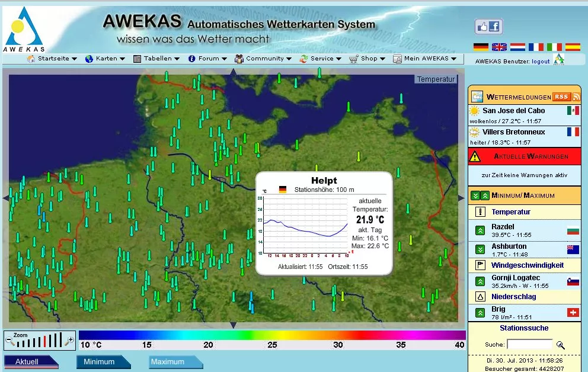Click the user profile icon next to logout
The image size is (588, 372).
coord(559,60)
